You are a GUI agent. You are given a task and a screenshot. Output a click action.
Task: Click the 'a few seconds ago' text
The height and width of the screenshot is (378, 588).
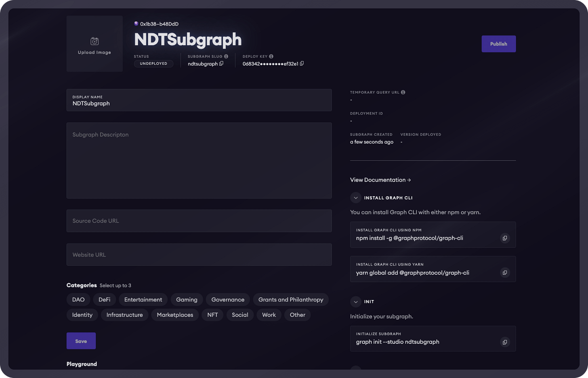(x=372, y=142)
